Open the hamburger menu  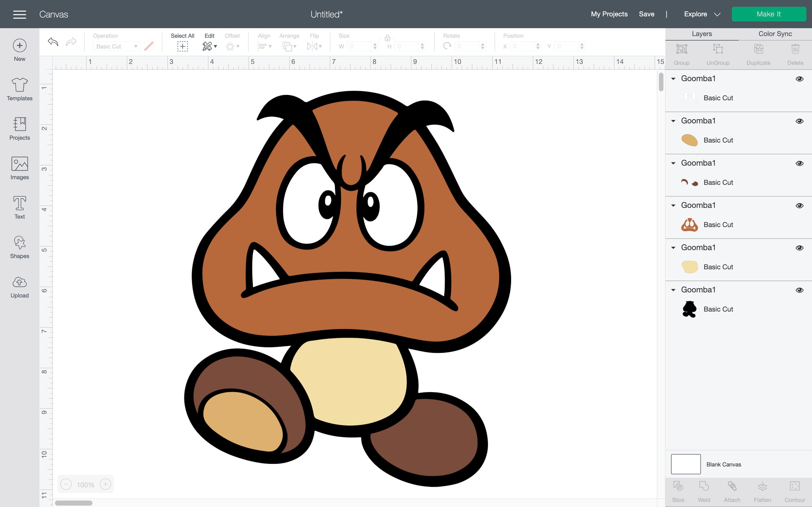(x=19, y=14)
